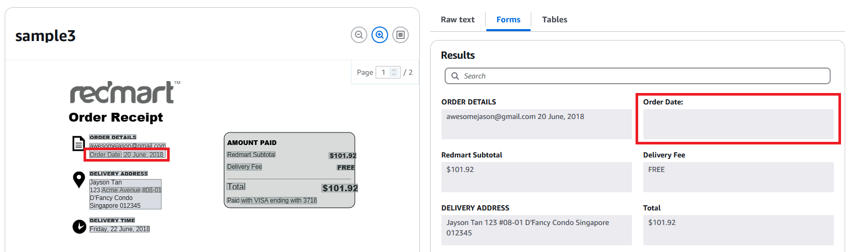
Task: Click 'DELIVERY ADDRESS' label in document preview
Action: coord(119,174)
